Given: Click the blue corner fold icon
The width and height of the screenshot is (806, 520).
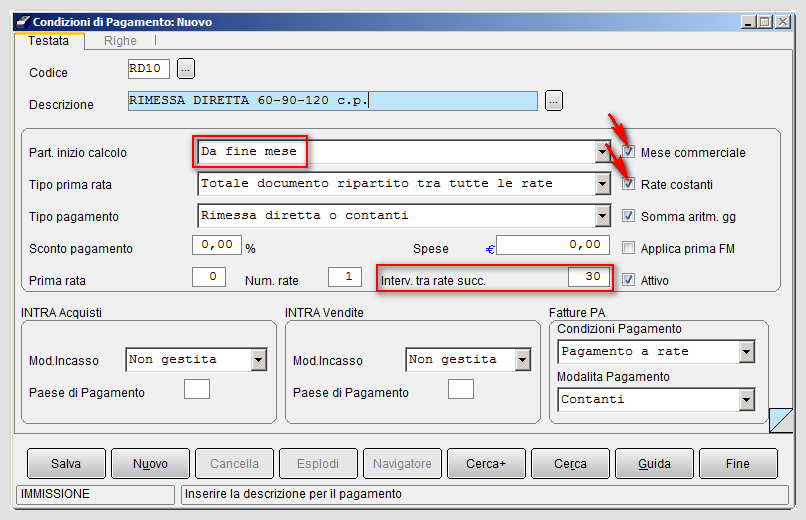Looking at the screenshot, I should click(781, 420).
